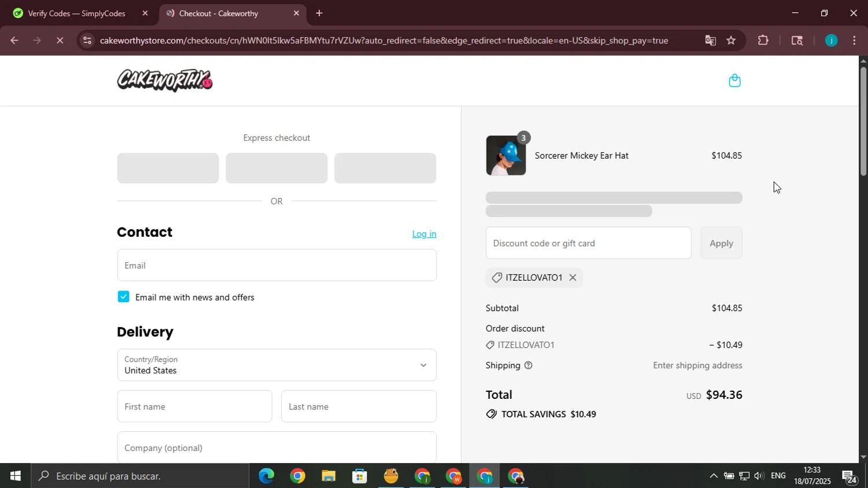Open the Windows Start menu
The image size is (868, 488).
[x=16, y=476]
